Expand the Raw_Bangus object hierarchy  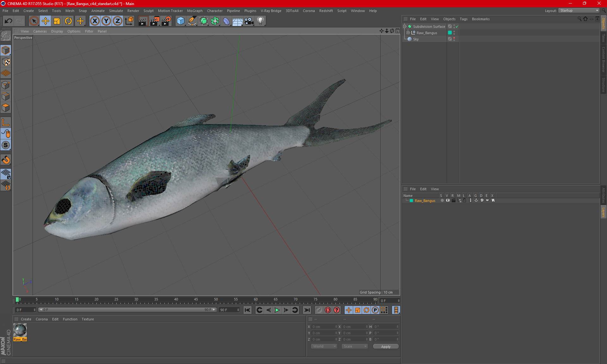(408, 33)
